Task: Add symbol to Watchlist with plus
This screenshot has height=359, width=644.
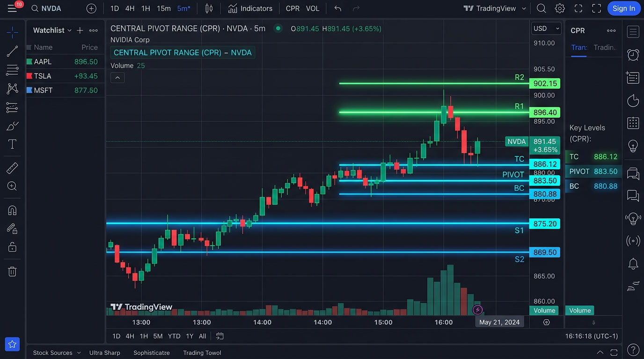Action: tap(80, 30)
